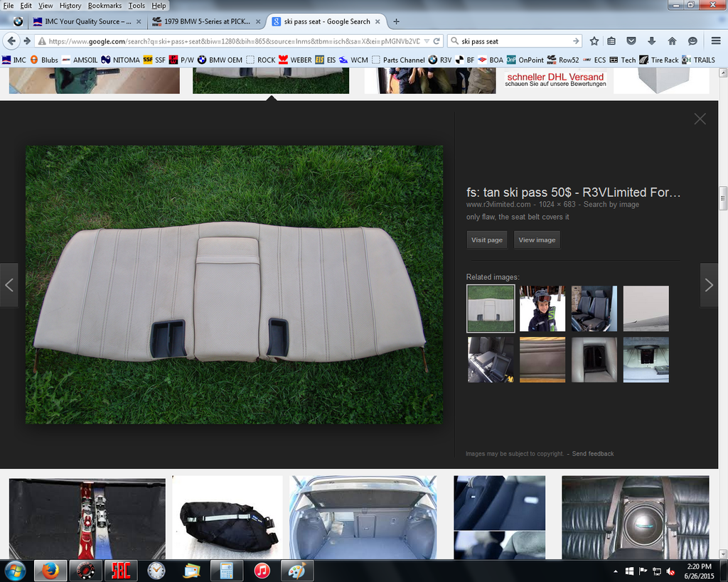728x582 pixels.
Task: Show previous image with left chevron
Action: point(9,285)
